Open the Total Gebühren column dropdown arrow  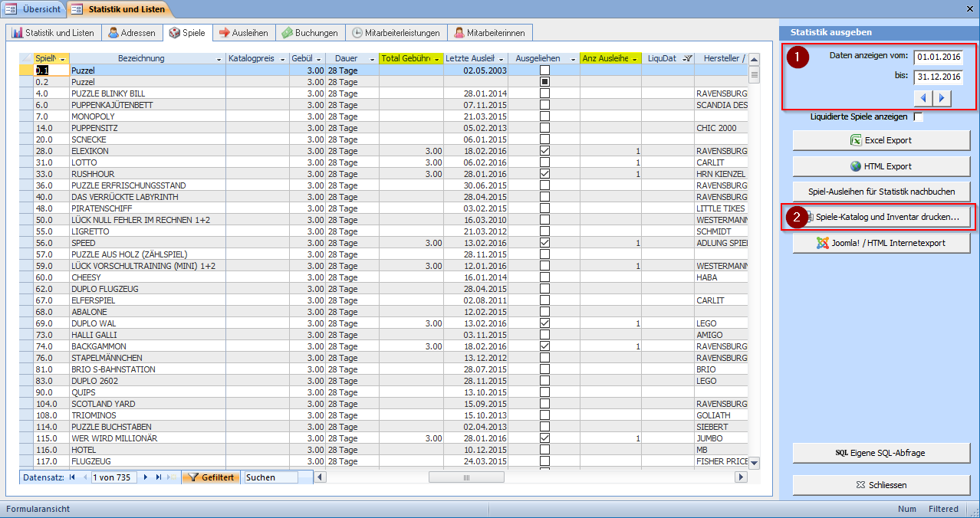point(437,59)
